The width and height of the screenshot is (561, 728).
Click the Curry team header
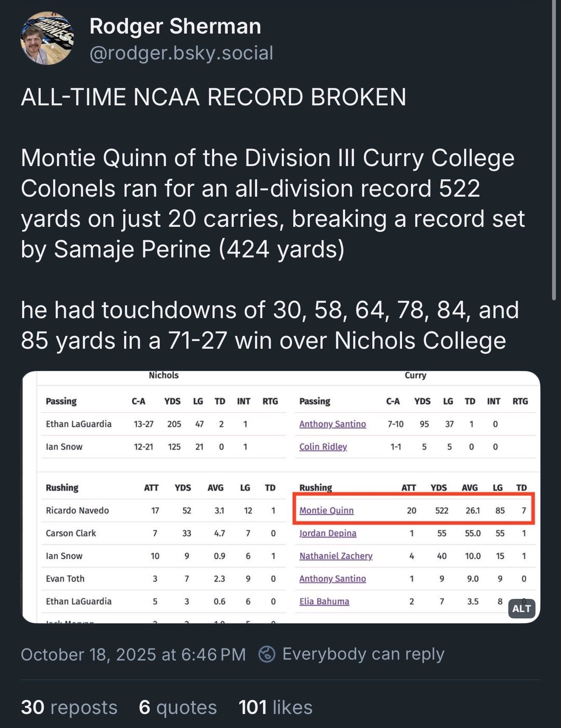pyautogui.click(x=415, y=375)
